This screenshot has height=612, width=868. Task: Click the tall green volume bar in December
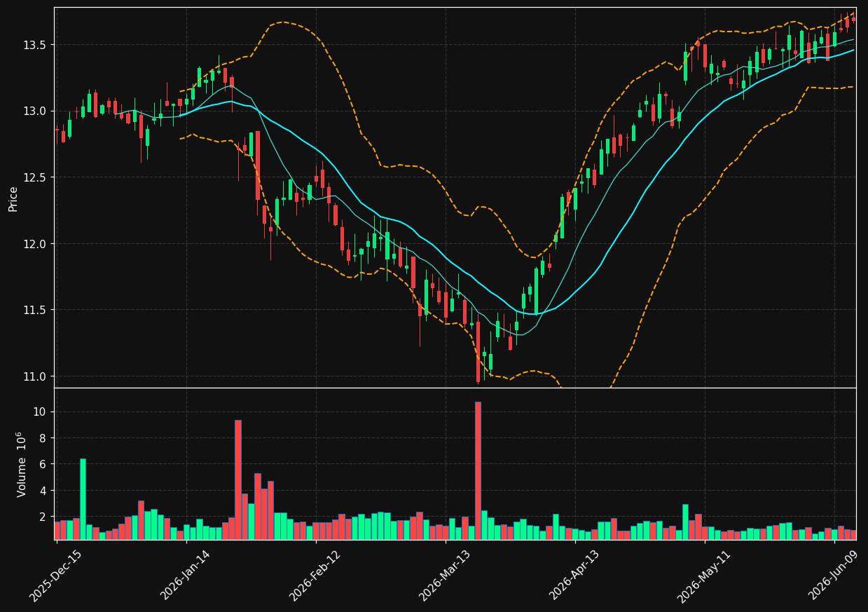pyautogui.click(x=83, y=499)
